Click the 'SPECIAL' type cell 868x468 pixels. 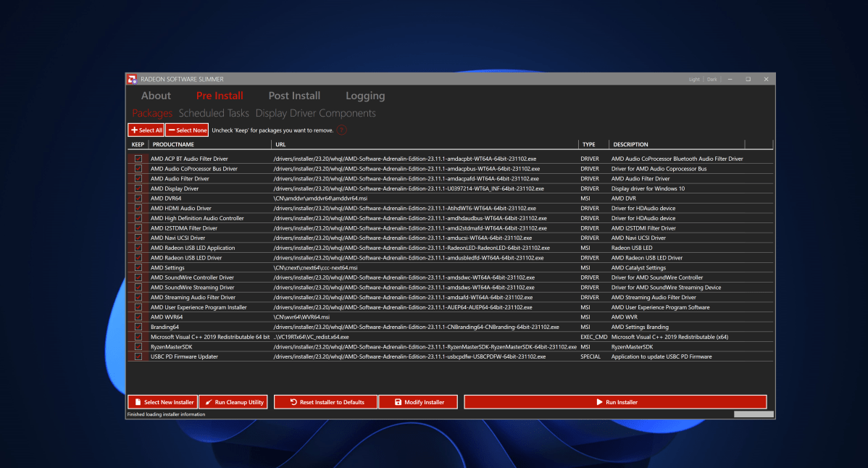pos(590,357)
